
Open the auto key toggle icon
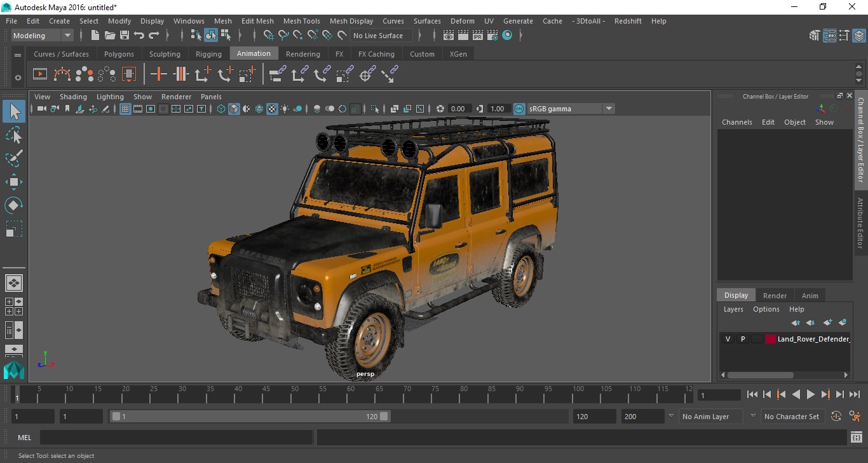point(836,417)
